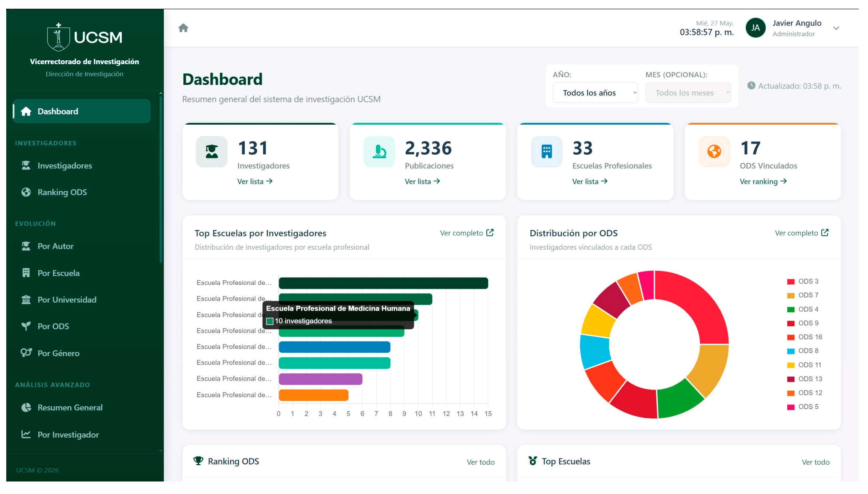Click the graduate icon on Investigadores card

tap(212, 151)
